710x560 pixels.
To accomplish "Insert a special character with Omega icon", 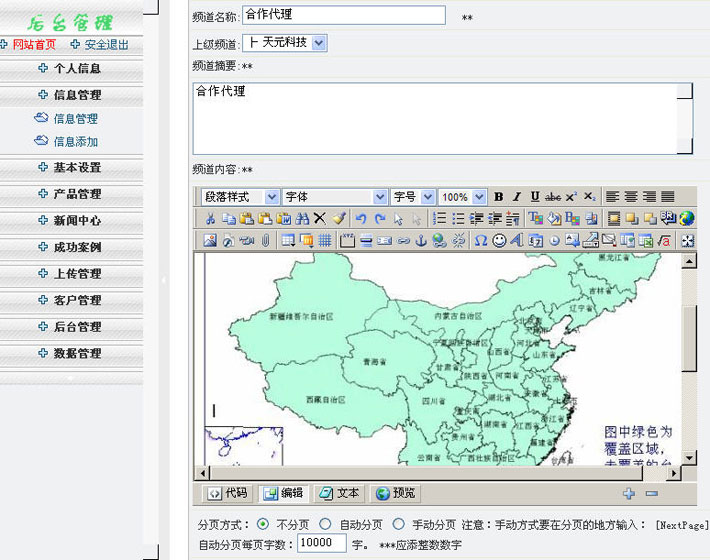I will coord(481,240).
